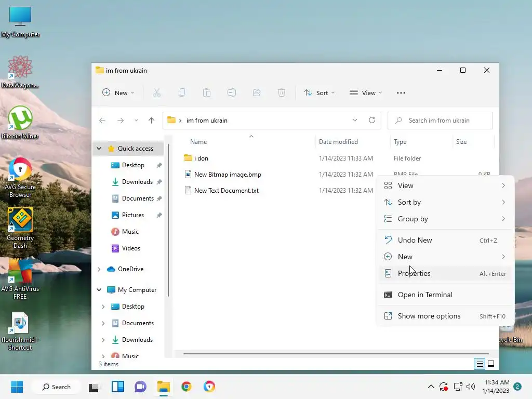The width and height of the screenshot is (532, 399).
Task: Expand Downloads under My Computer
Action: click(103, 340)
